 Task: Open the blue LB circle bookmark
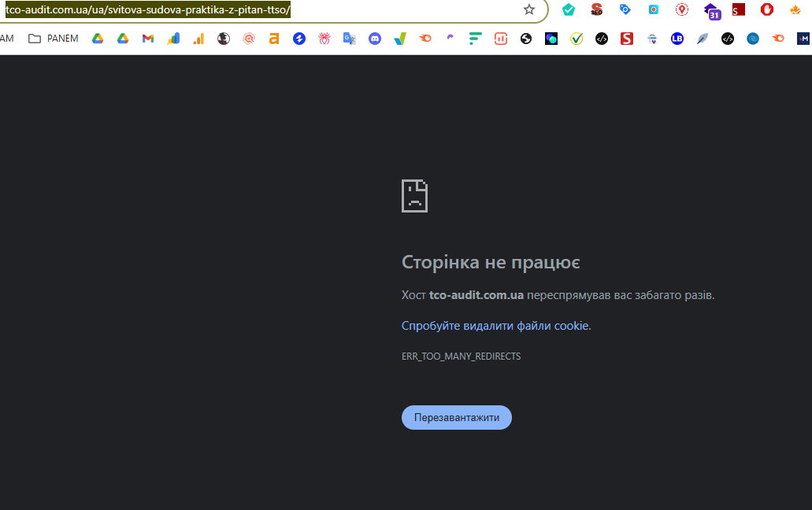[x=677, y=39]
